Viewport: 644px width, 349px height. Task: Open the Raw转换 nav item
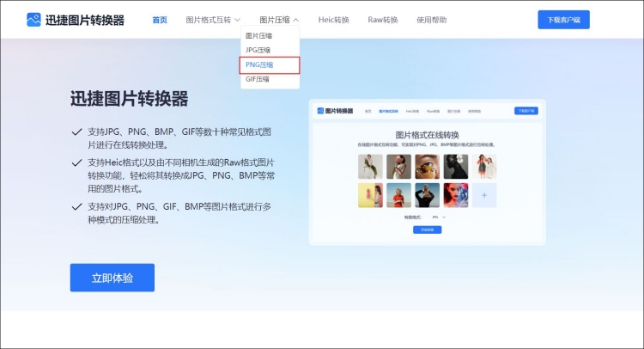383,20
